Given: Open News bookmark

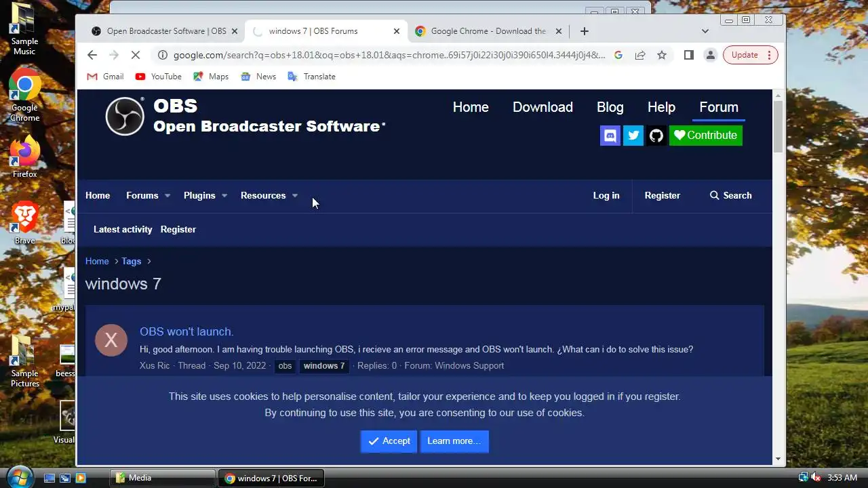Looking at the screenshot, I should (258, 77).
